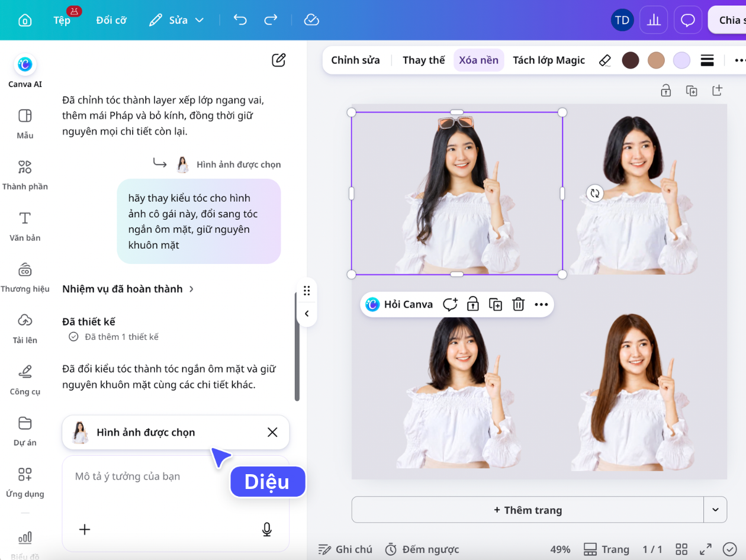The width and height of the screenshot is (746, 560).
Task: Open analytics bar chart icon
Action: click(654, 20)
